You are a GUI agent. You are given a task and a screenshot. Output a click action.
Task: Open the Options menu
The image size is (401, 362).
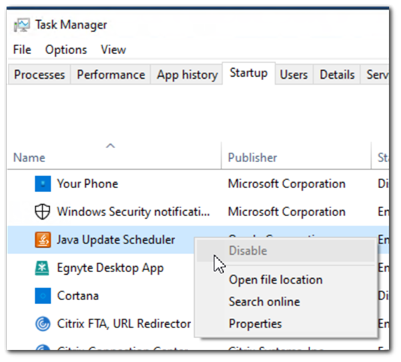tap(66, 50)
